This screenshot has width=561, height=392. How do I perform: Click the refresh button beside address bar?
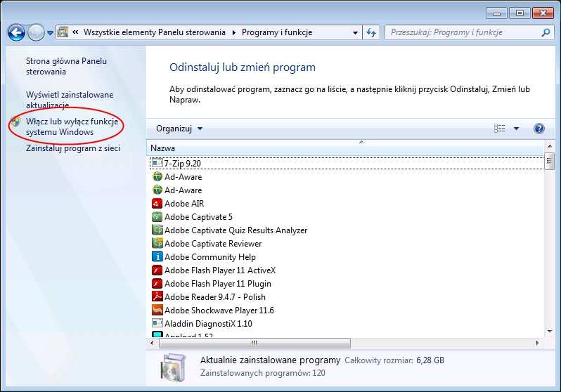[x=371, y=33]
